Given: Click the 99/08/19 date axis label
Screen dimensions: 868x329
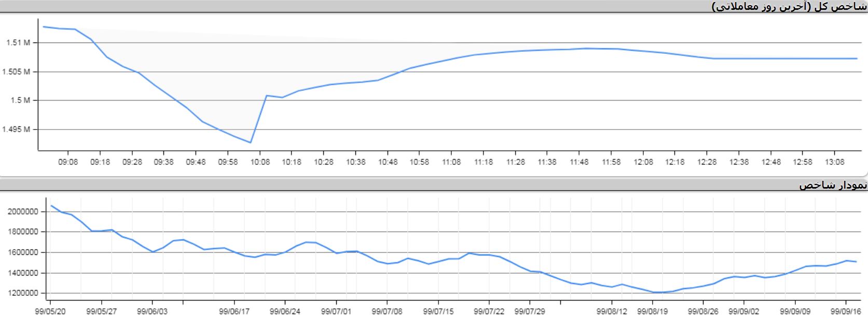Looking at the screenshot, I should pos(652,312).
